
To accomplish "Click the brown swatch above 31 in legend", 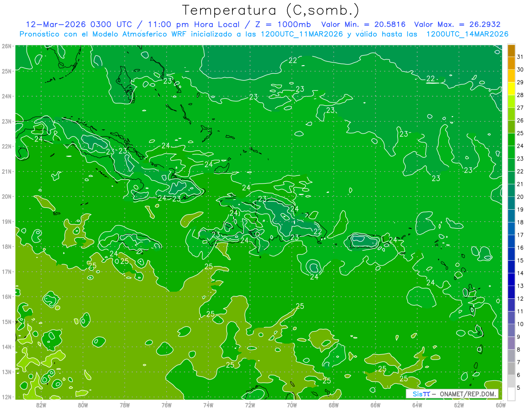I will (511, 51).
